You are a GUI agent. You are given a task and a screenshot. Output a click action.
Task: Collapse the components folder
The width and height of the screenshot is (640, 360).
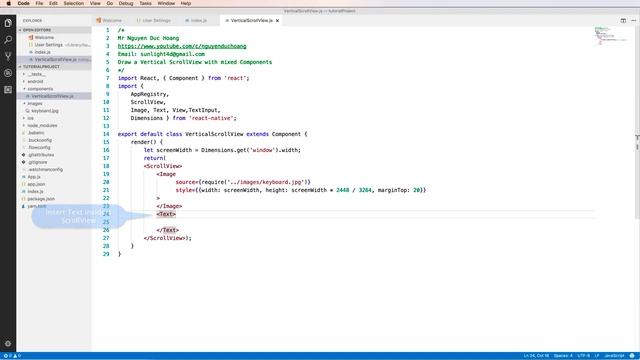(40, 89)
